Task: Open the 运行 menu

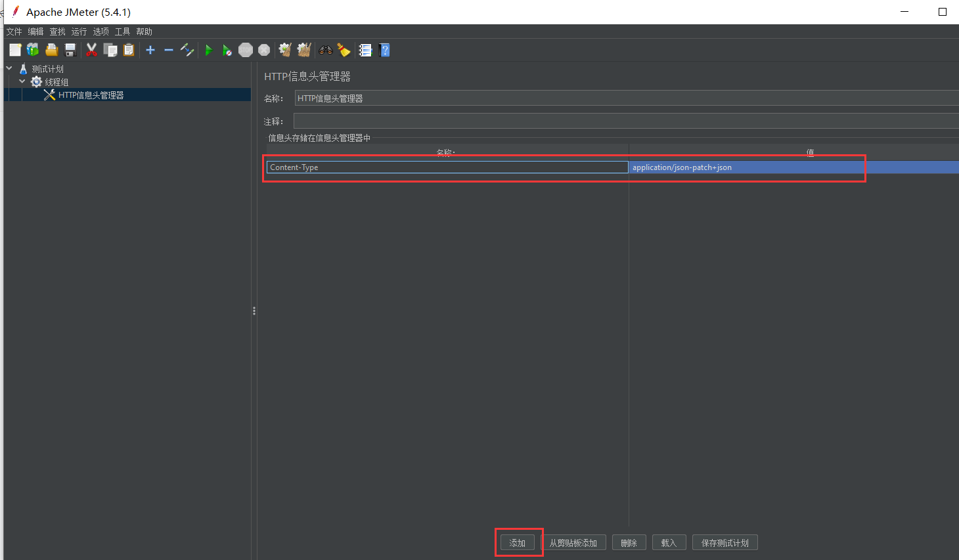Action: coord(79,32)
